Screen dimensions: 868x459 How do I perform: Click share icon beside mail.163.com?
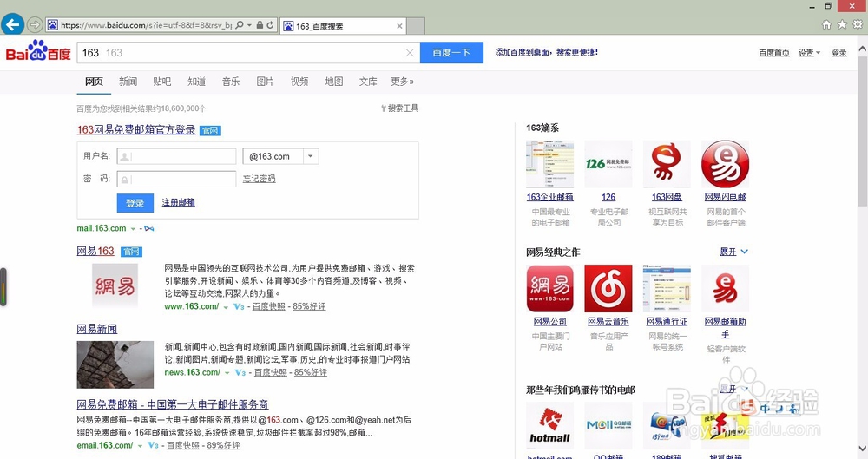pos(149,228)
